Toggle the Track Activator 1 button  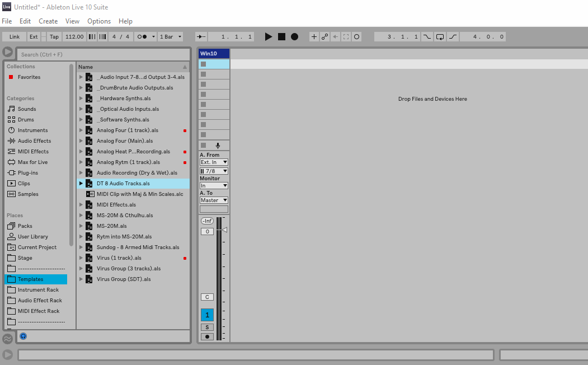tap(207, 315)
